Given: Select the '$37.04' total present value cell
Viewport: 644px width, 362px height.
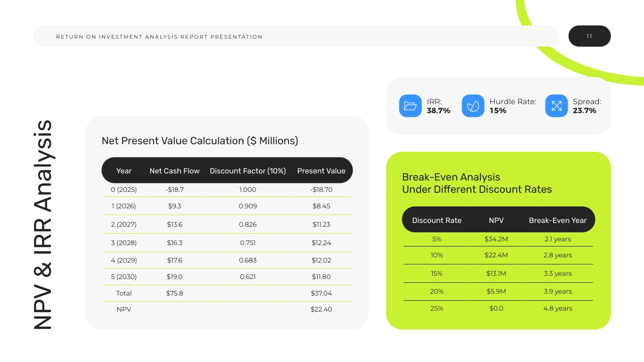Looking at the screenshot, I should tap(322, 293).
